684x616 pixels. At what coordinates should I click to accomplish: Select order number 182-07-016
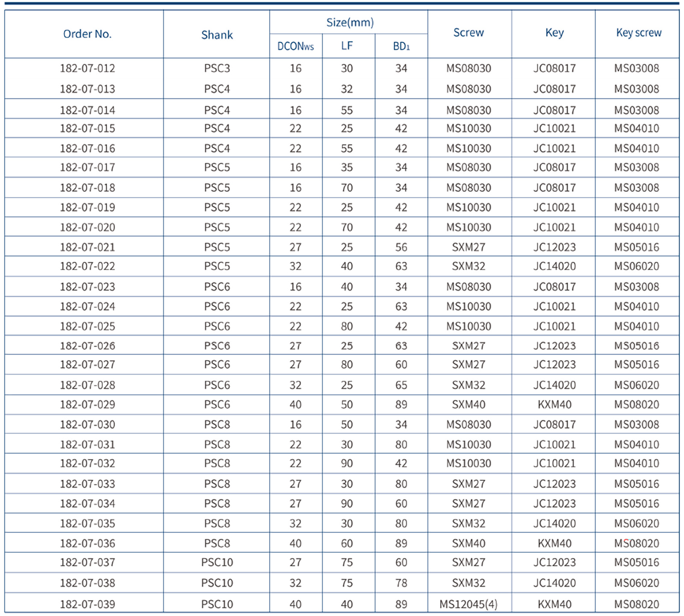pos(87,149)
